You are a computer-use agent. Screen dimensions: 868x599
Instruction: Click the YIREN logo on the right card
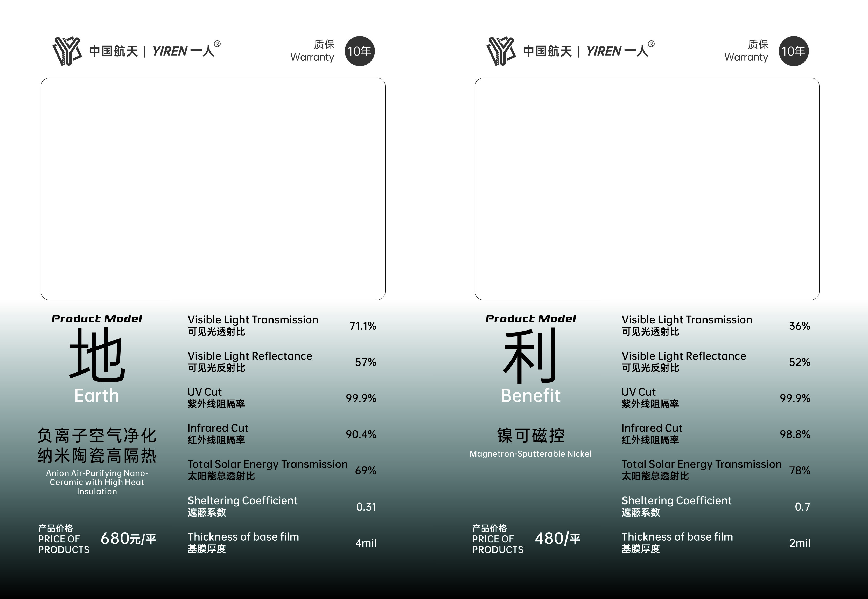click(501, 51)
